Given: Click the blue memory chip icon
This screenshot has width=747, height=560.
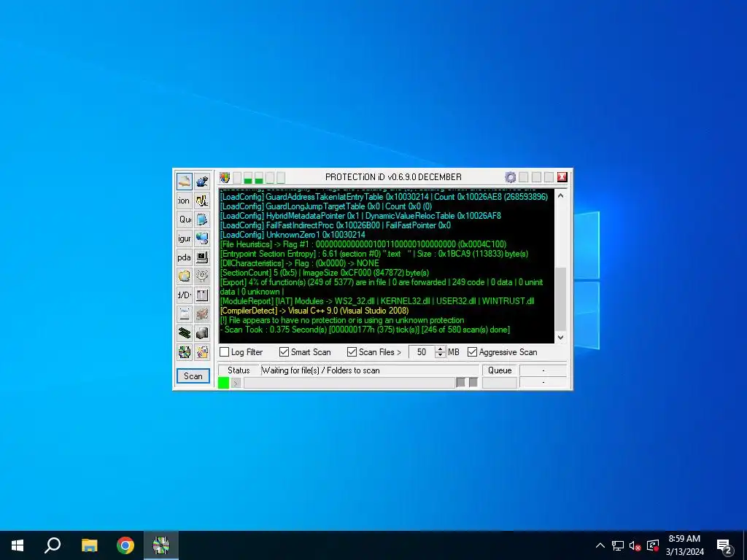Looking at the screenshot, I should (x=202, y=219).
